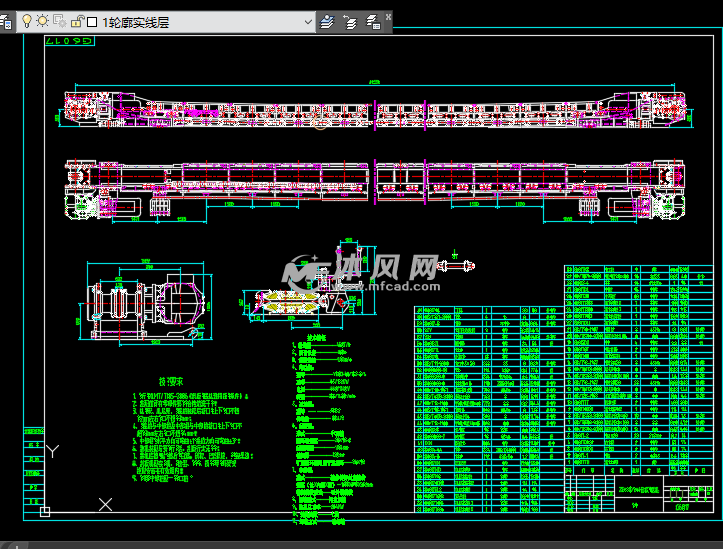Open the Layer Properties Manager icon
Viewport: 723px width, 549px height.
(8, 21)
